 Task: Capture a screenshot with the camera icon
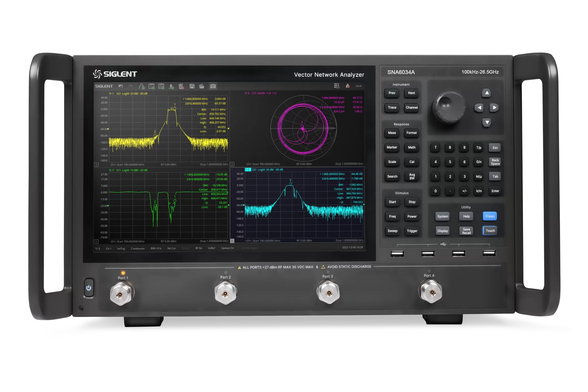(x=213, y=86)
